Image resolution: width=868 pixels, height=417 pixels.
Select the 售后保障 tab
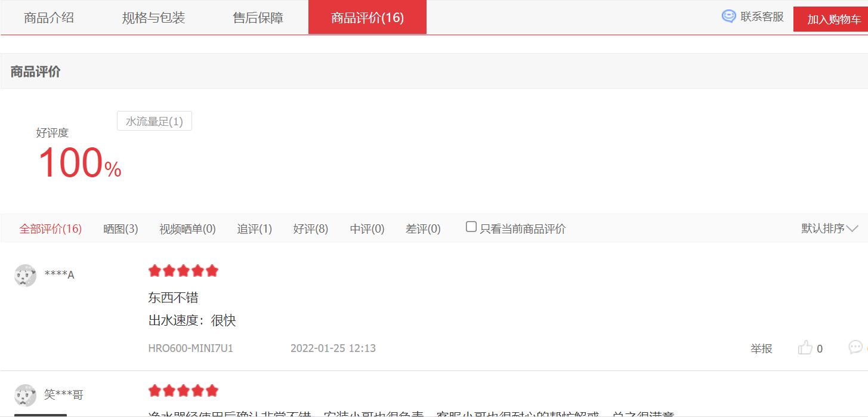coord(258,18)
